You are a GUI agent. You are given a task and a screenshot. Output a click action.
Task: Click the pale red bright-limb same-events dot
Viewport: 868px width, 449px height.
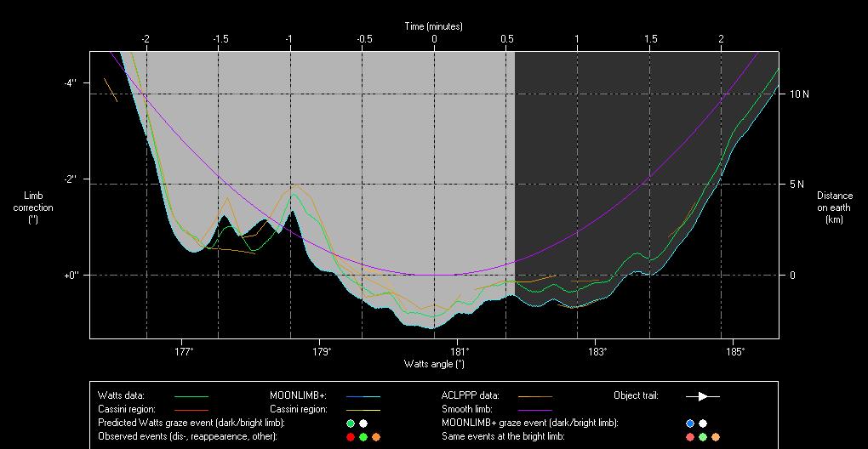(689, 436)
